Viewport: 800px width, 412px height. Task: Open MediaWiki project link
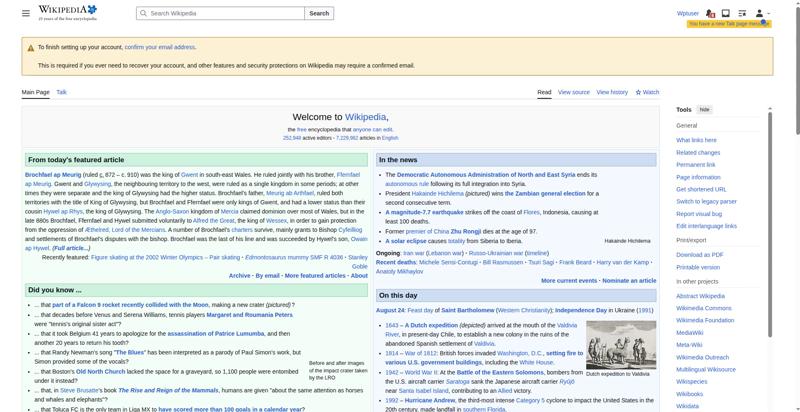(689, 333)
